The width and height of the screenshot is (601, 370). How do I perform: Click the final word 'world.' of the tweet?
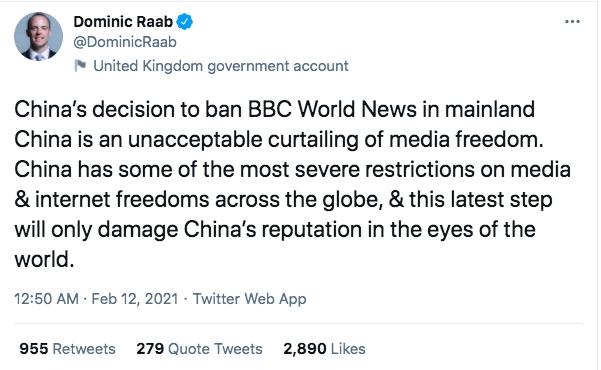(44, 260)
